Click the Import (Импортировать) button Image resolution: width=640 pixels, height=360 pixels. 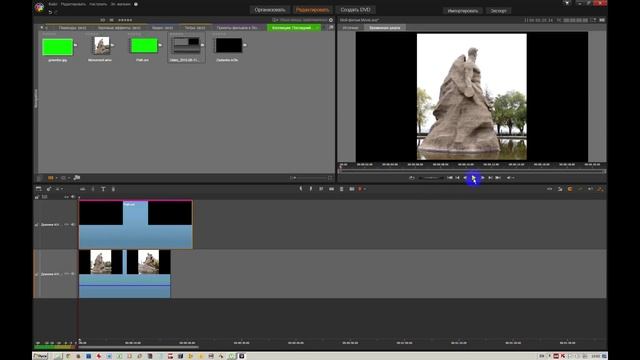[462, 11]
